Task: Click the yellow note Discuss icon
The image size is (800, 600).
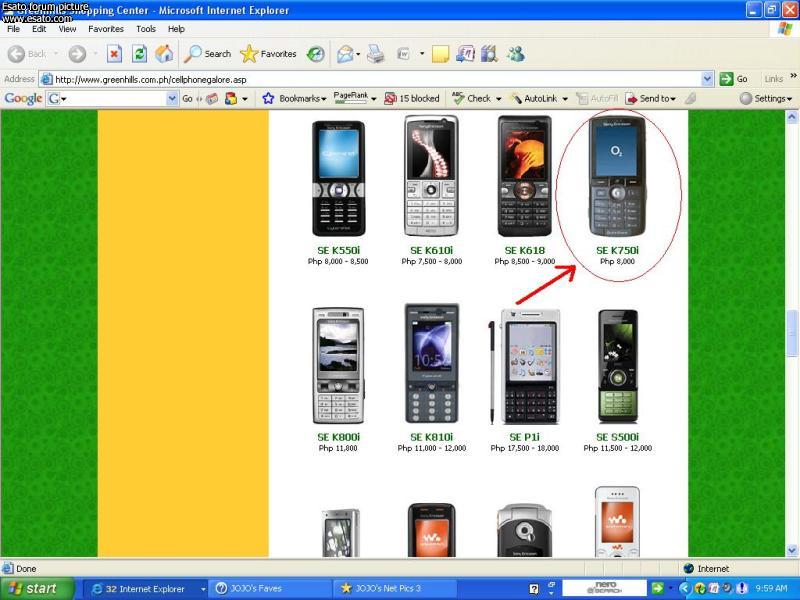Action: (x=440, y=54)
